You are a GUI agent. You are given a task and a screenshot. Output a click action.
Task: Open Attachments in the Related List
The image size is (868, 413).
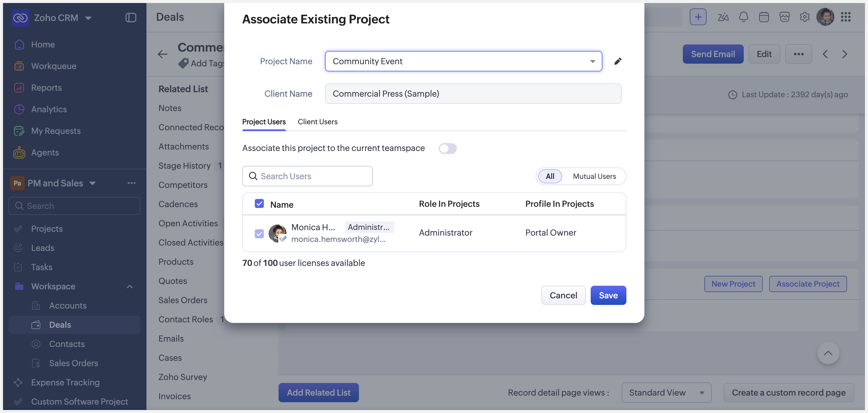point(183,146)
